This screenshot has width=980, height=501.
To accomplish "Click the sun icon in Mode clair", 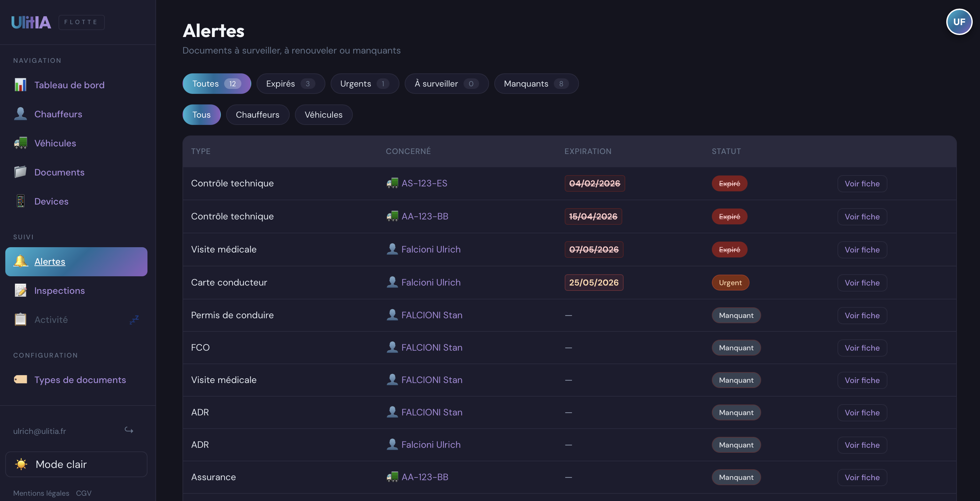I will (21, 464).
